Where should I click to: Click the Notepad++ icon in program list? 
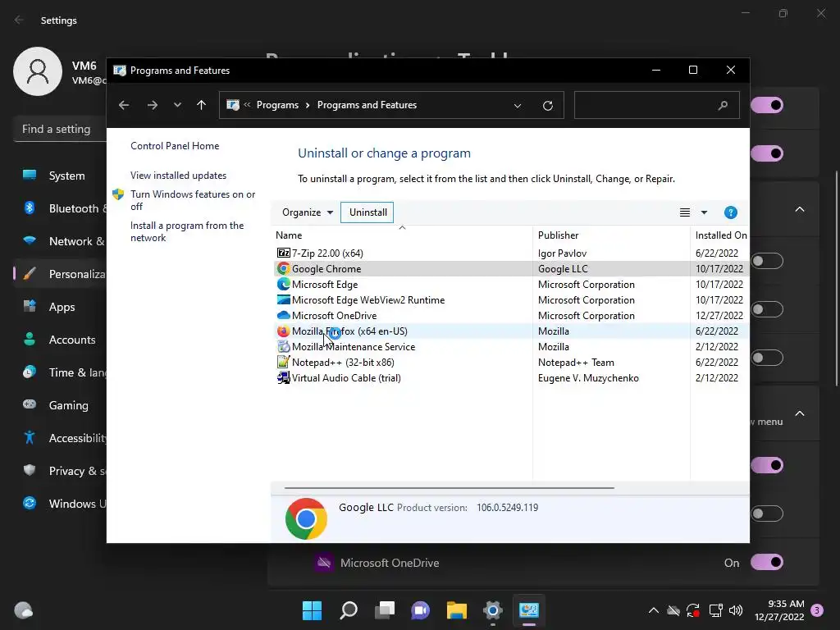coord(283,362)
